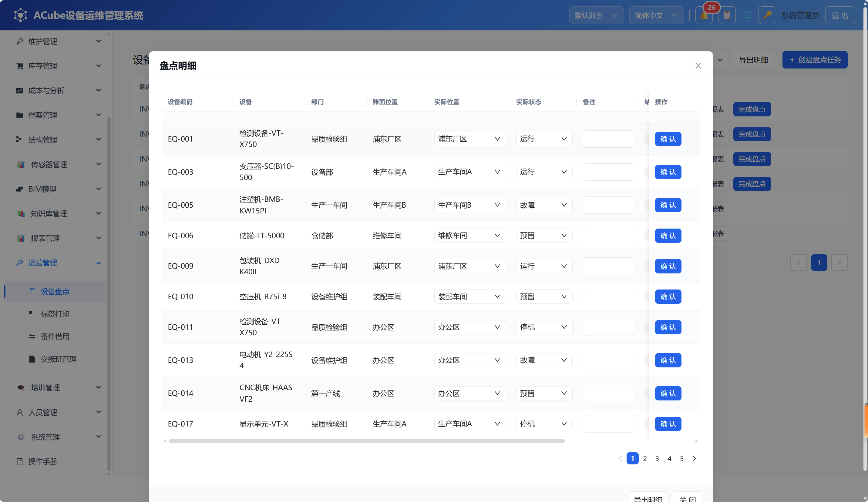Click the icon beside 报表管理
Screen dimensions: 868x502
click(21, 238)
